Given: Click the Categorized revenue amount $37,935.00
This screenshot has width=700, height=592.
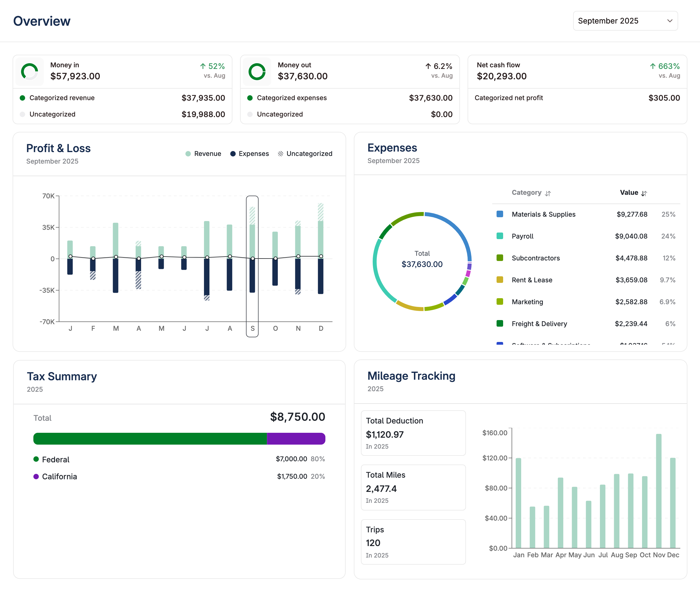Looking at the screenshot, I should [203, 98].
